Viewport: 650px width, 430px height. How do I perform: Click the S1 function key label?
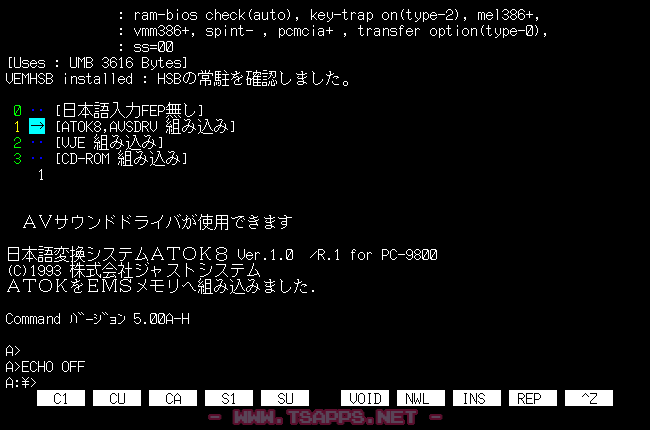tap(229, 398)
